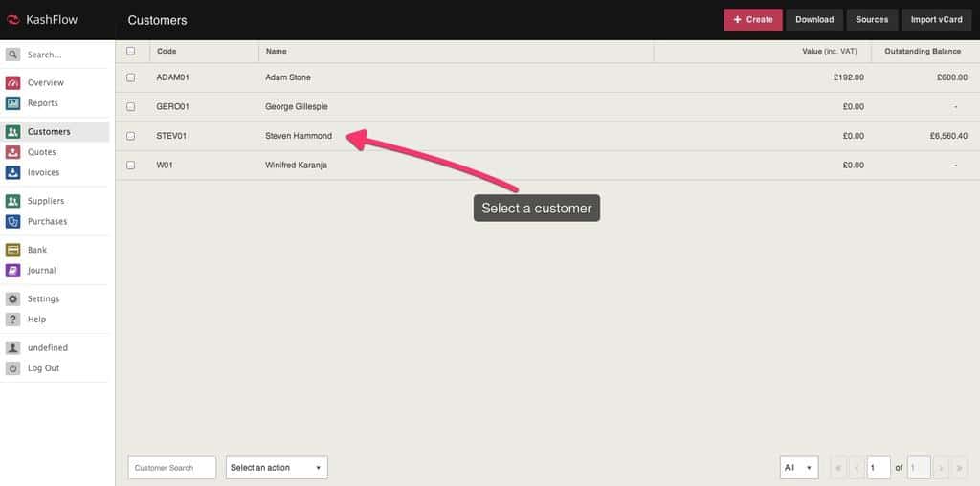Toggle the select-all checkbox in table header
Viewport: 980px width, 486px height.
coord(131,52)
